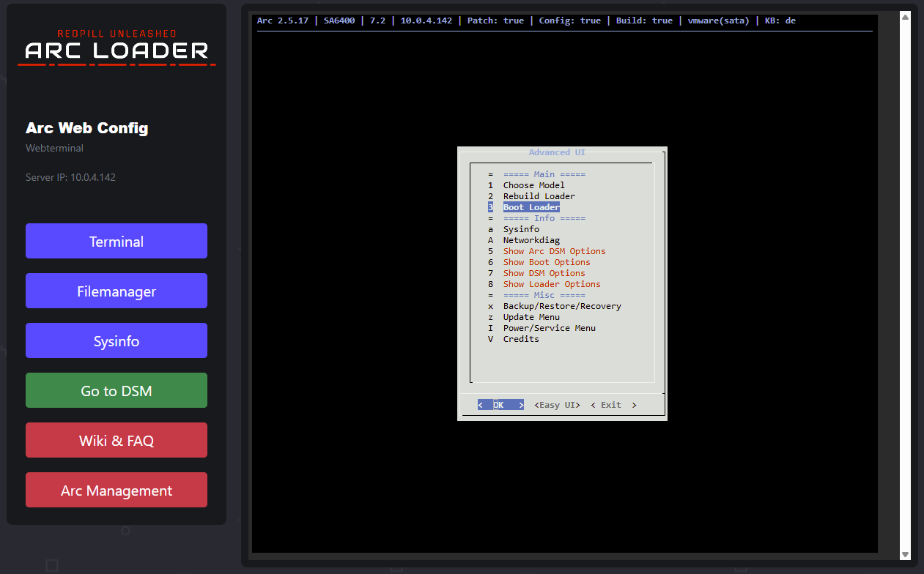Select the Credits entry
The height and width of the screenshot is (574, 924).
coord(521,339)
